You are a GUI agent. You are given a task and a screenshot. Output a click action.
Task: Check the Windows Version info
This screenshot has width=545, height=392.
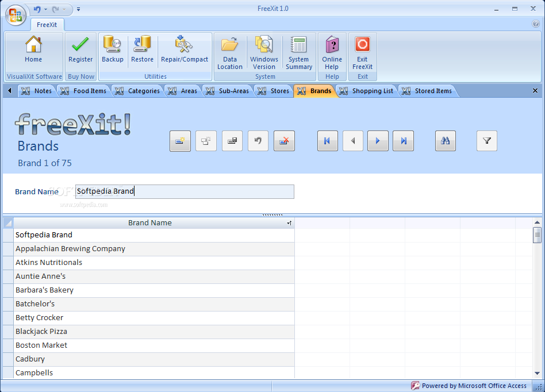[264, 52]
